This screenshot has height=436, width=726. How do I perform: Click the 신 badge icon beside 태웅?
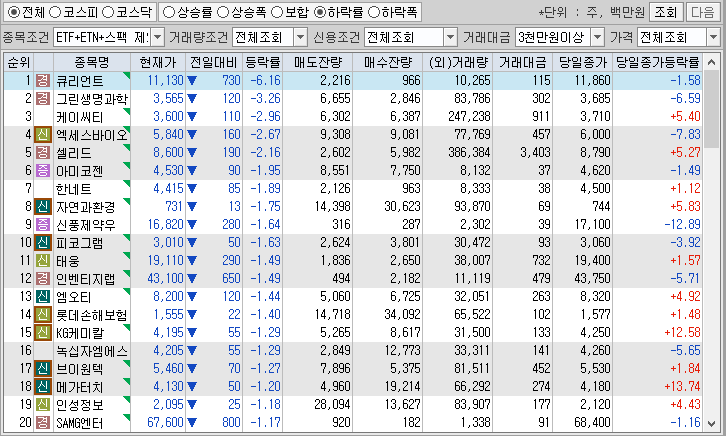43,261
